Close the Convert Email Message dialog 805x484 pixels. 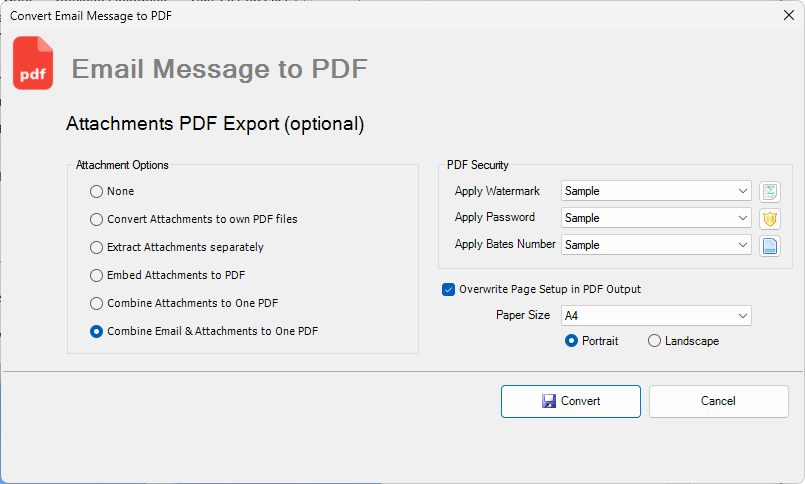click(x=788, y=14)
